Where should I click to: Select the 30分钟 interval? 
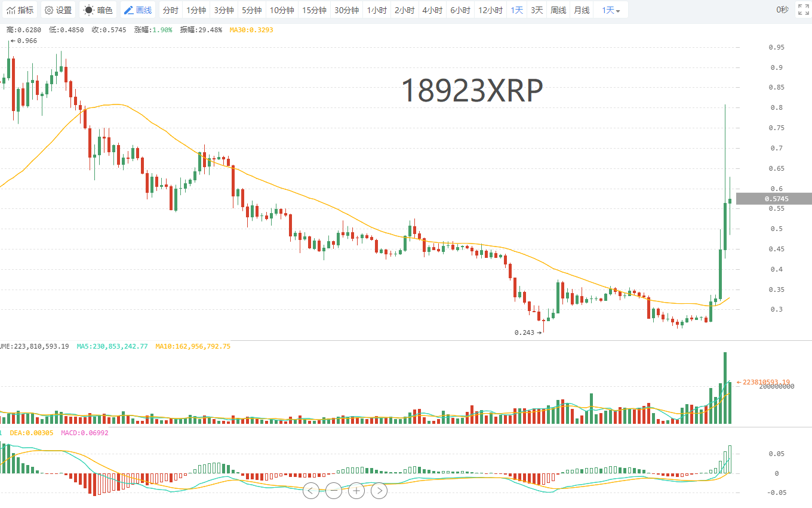[346, 10]
